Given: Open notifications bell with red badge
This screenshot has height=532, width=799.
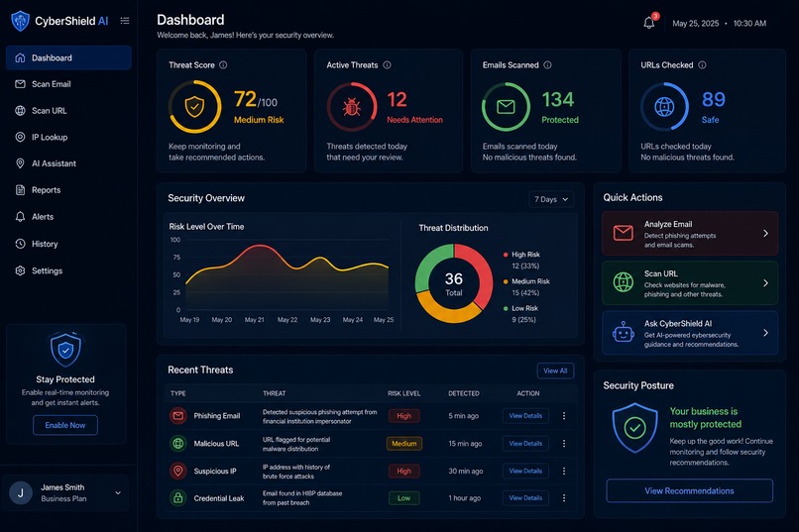Looking at the screenshot, I should click(x=649, y=23).
